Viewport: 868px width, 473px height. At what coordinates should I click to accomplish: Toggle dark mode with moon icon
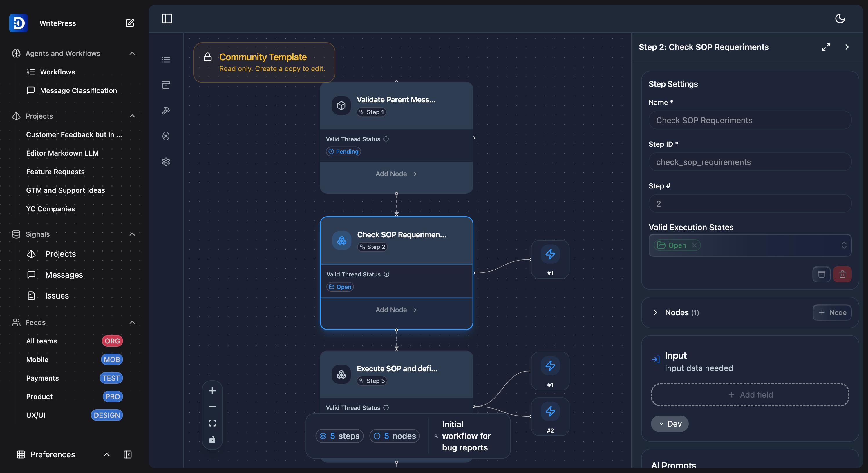(x=840, y=19)
